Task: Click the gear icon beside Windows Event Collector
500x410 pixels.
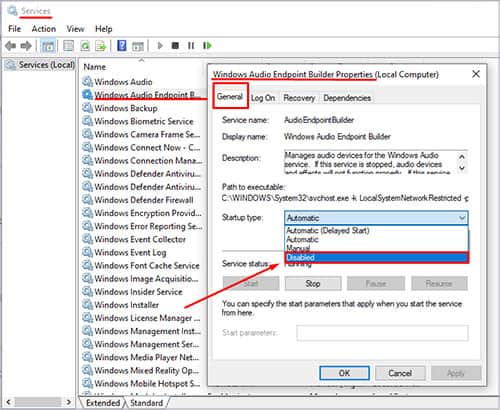Action: click(87, 239)
